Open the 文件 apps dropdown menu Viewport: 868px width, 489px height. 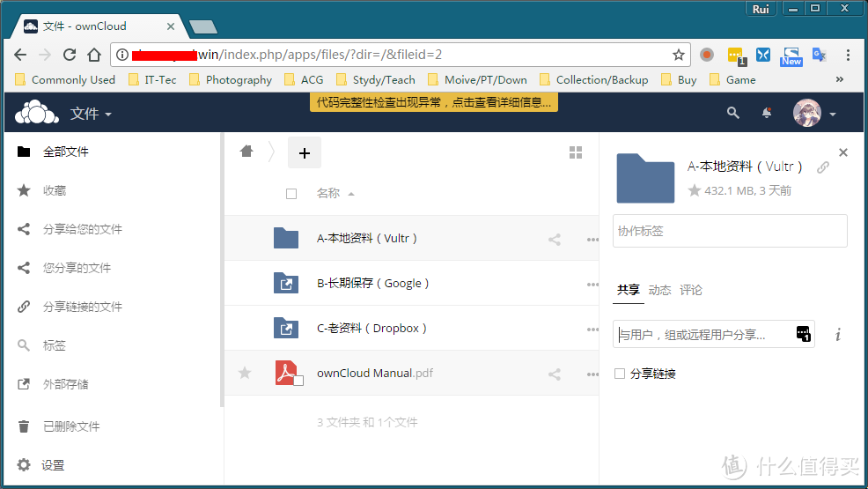coord(91,114)
